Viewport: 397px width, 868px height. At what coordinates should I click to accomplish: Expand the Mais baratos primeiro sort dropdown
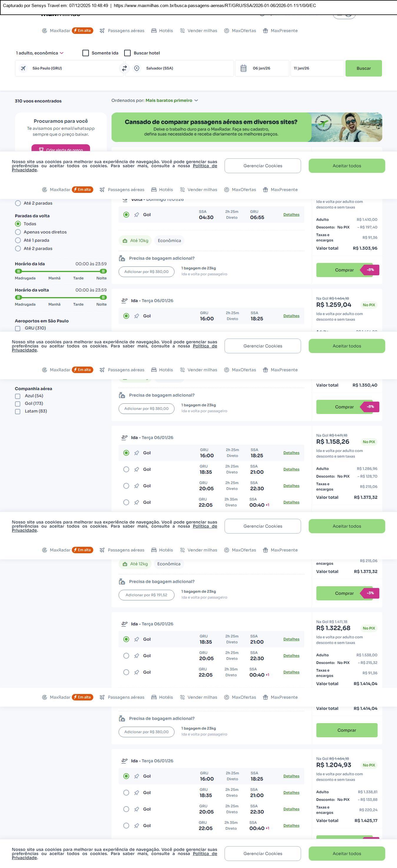172,100
